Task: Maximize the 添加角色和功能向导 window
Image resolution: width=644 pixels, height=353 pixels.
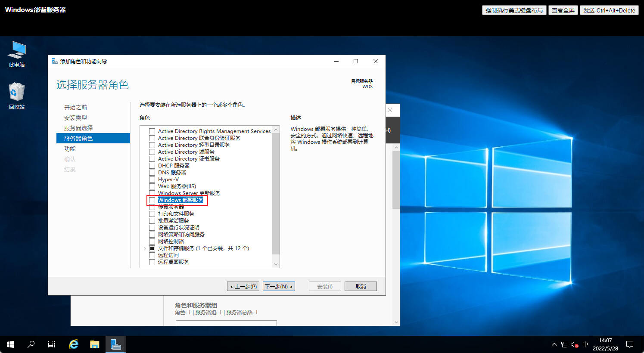Action: pyautogui.click(x=356, y=61)
